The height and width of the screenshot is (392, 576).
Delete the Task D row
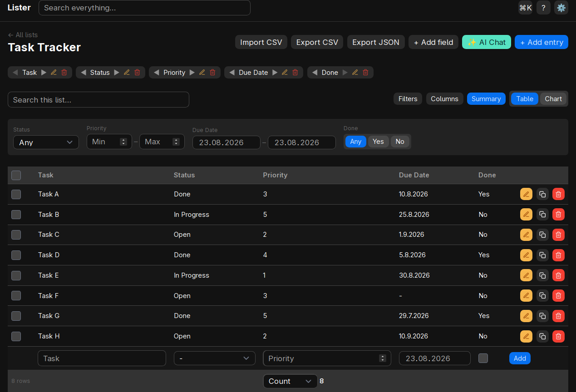point(558,255)
